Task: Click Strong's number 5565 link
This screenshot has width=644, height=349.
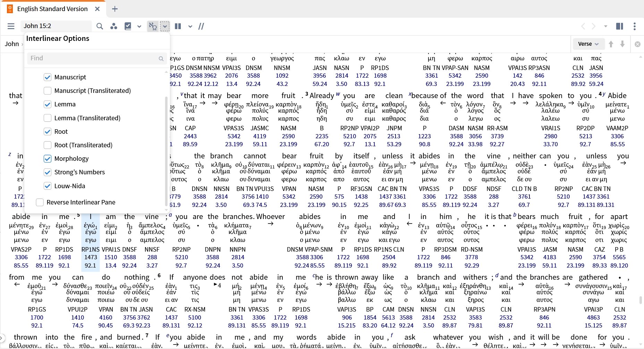Action: point(619,258)
